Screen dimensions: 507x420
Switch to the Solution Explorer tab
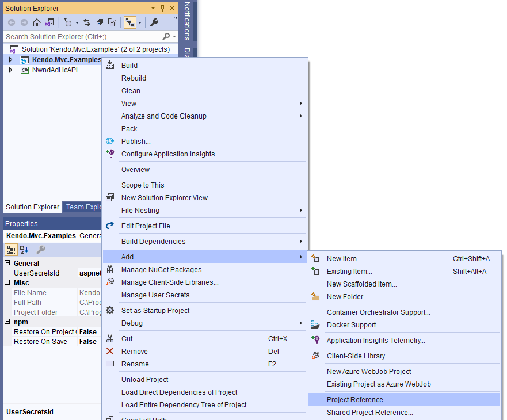32,207
